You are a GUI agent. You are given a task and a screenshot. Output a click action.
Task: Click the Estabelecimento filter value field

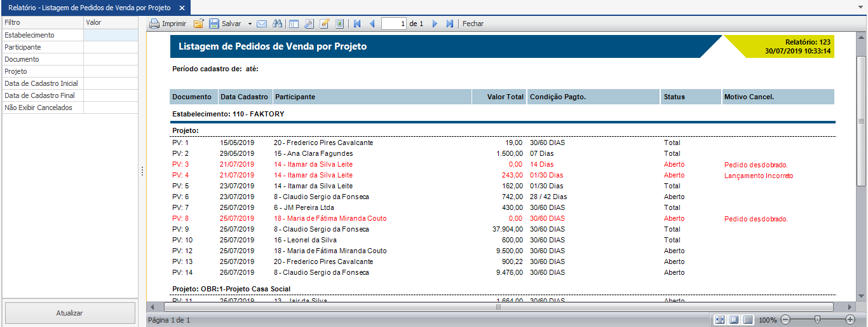111,35
